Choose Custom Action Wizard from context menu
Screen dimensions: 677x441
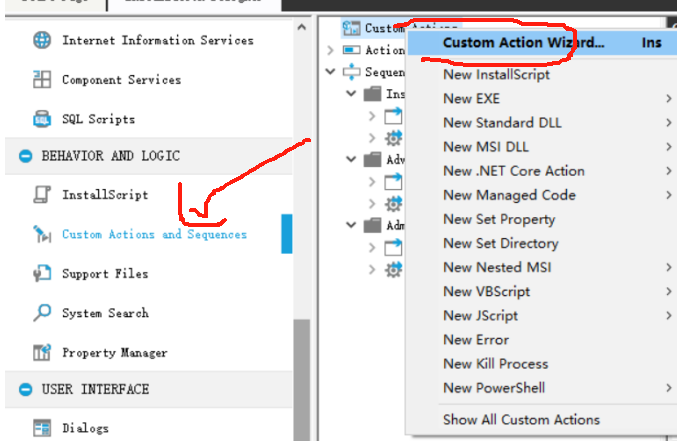[542, 42]
